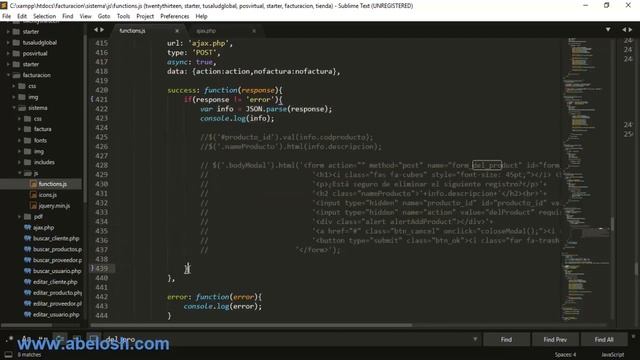Viewport: 640px width, 360px height.
Task: Select the sistema folder icon
Action: point(22,108)
